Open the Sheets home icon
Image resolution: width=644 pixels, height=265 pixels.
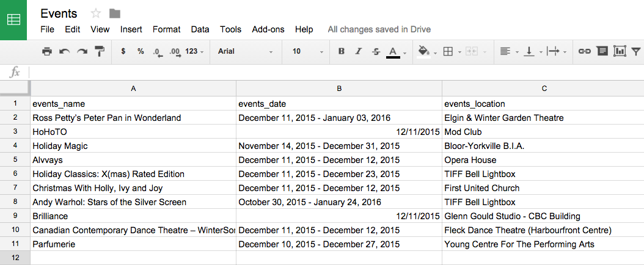(x=13, y=20)
